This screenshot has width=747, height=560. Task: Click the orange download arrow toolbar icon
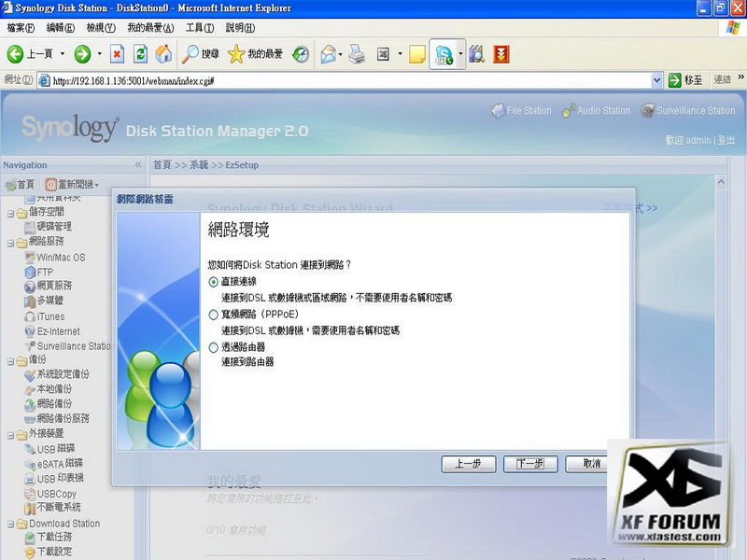[501, 54]
